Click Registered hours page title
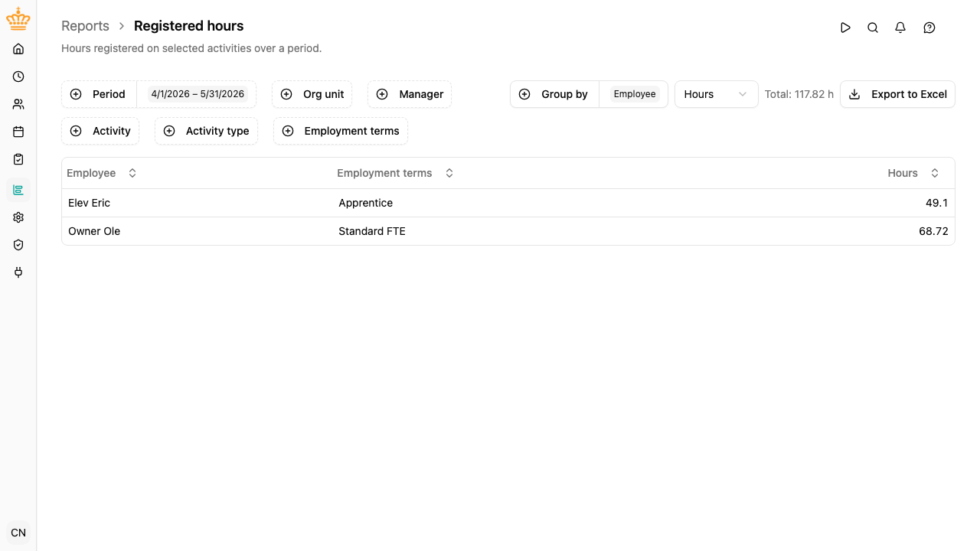This screenshot has width=980, height=551. [188, 26]
